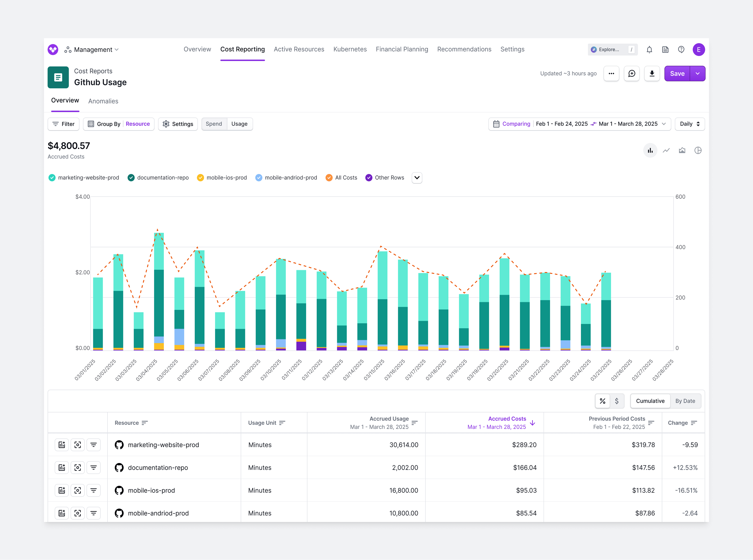Open the Daily granularity dropdown
The width and height of the screenshot is (753, 560).
pos(690,124)
